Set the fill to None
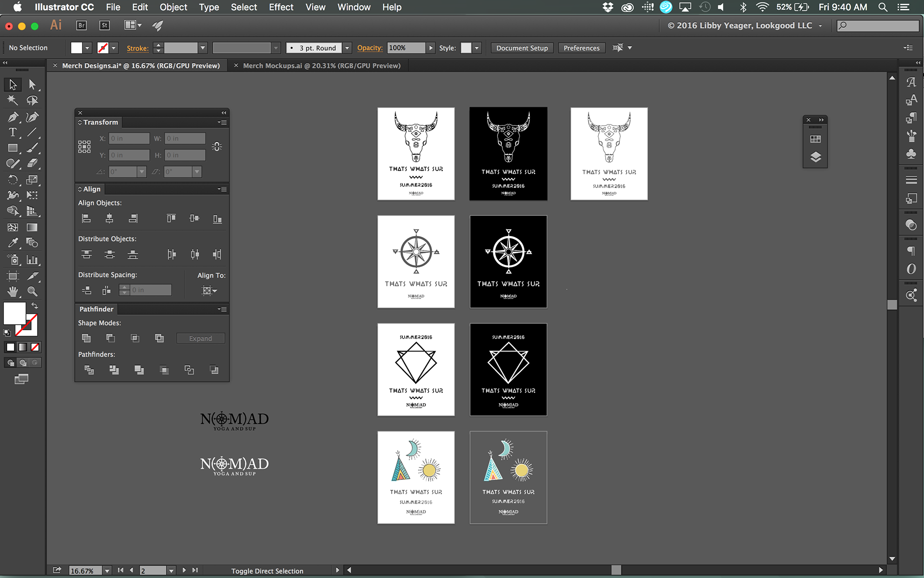 (x=35, y=347)
